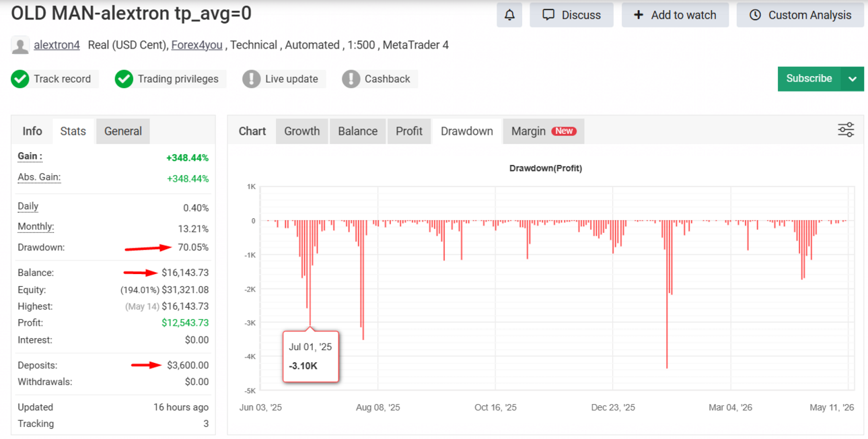This screenshot has height=439, width=868.
Task: Open the chart settings sliders icon
Action: [846, 130]
